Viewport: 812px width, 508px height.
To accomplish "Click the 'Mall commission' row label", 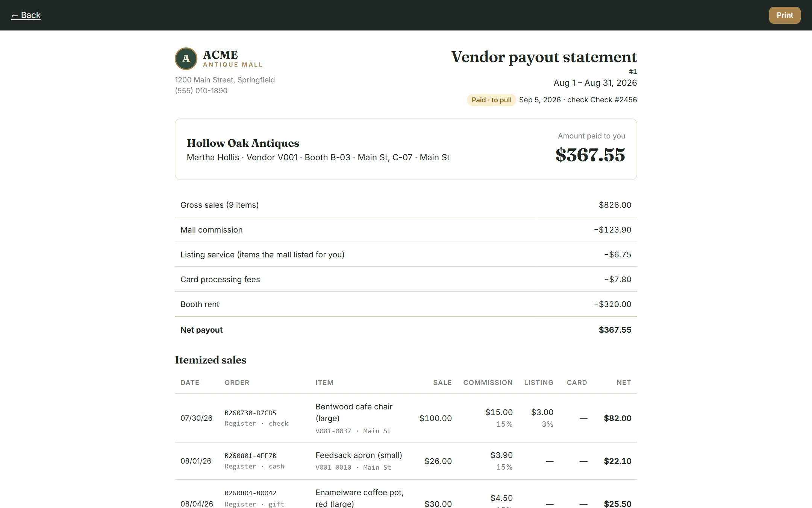I will click(211, 230).
